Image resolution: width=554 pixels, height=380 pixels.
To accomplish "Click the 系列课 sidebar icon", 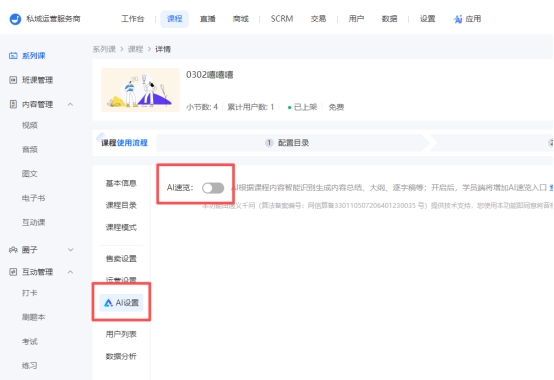I will [x=13, y=55].
